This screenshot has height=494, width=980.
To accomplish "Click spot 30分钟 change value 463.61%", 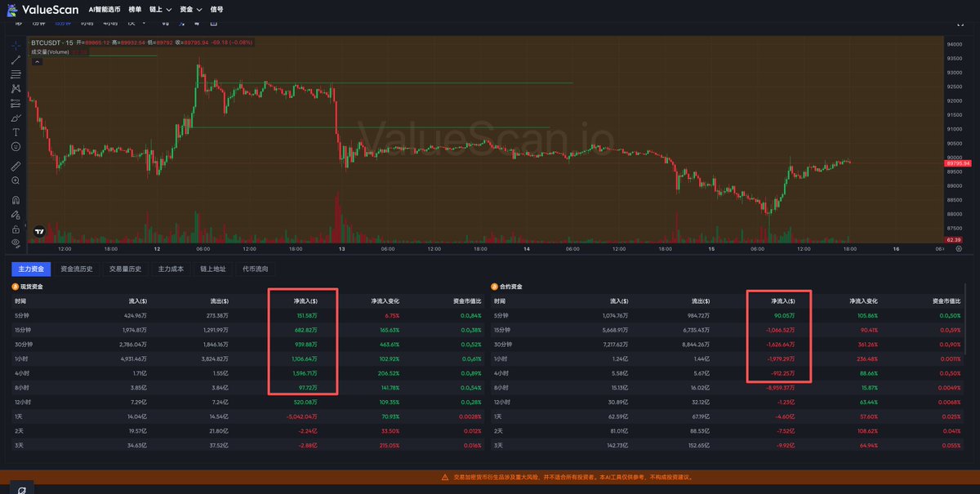I will 388,345.
